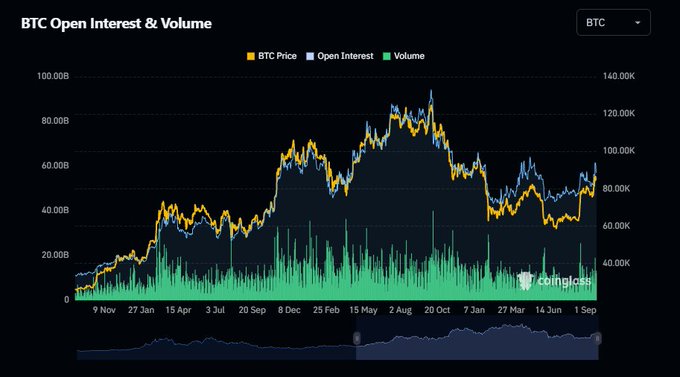
Task: Click the 100.00B left axis value
Action: click(x=53, y=76)
